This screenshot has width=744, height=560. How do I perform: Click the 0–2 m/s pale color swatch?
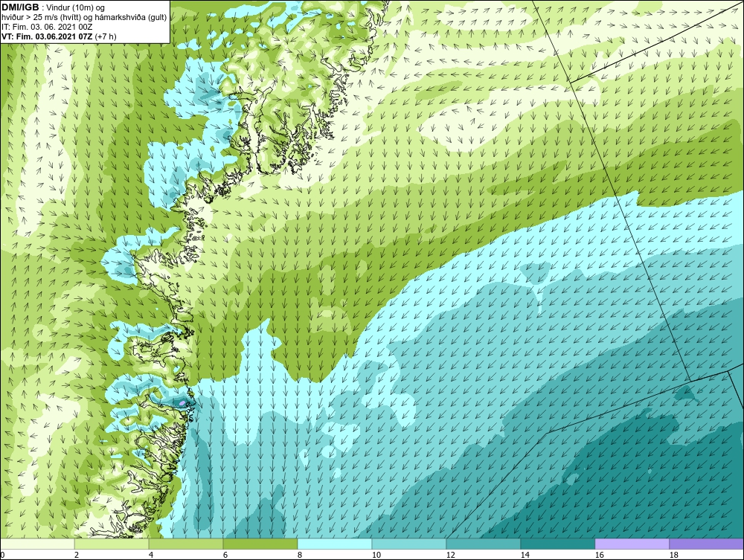click(37, 544)
